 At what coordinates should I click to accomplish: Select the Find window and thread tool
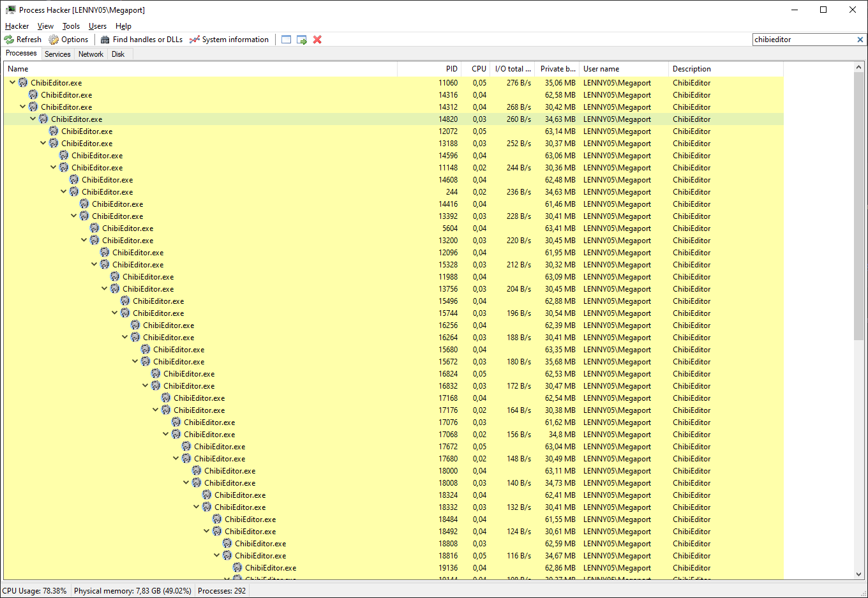(x=301, y=39)
